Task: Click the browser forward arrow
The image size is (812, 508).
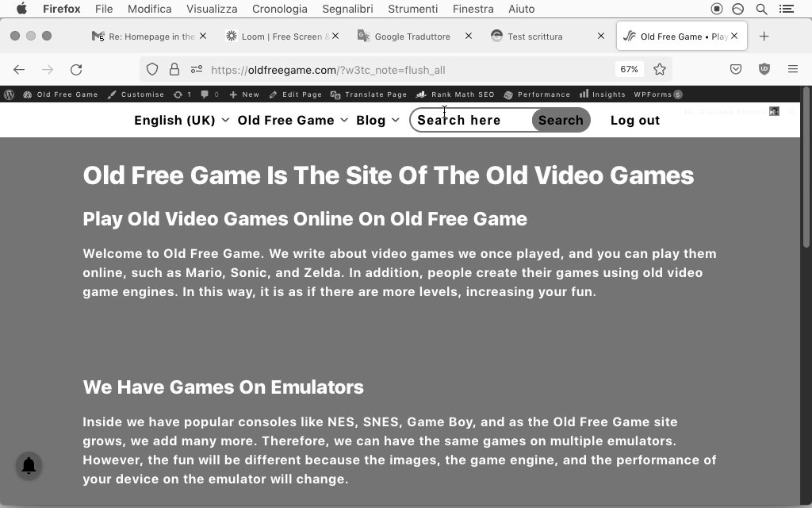Action: click(48, 70)
